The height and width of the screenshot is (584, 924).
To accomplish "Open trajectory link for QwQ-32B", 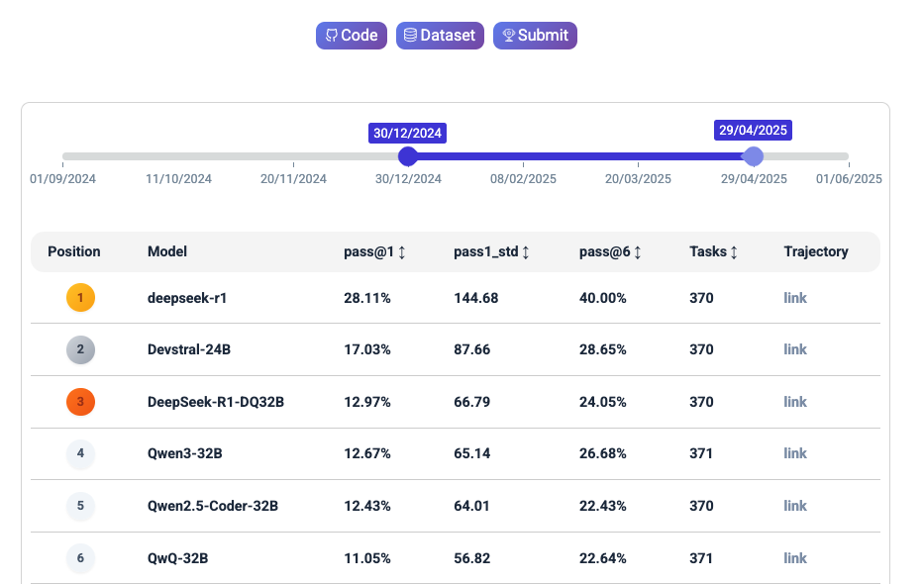I will coord(794,558).
